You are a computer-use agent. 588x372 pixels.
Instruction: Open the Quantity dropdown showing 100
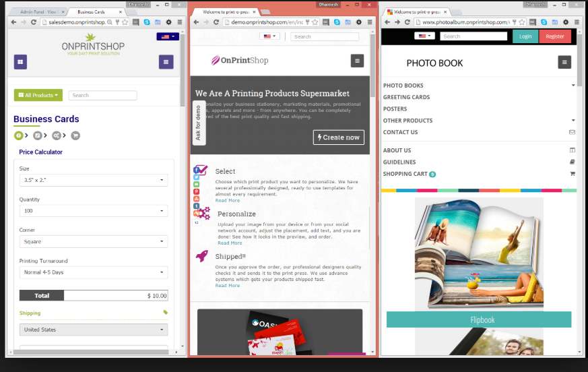point(94,211)
